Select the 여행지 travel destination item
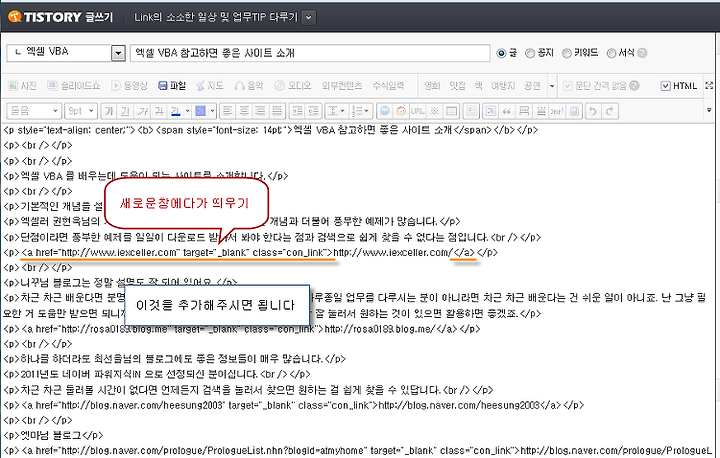 click(503, 85)
